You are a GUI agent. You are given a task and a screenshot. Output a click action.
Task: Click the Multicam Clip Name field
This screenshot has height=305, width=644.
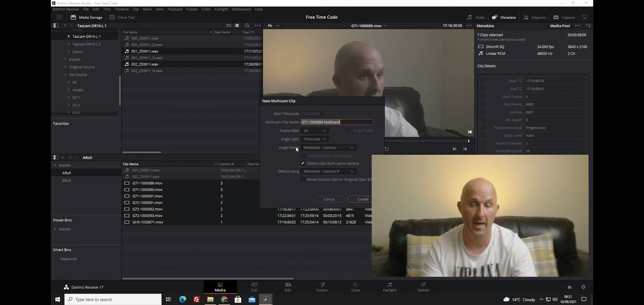click(337, 122)
